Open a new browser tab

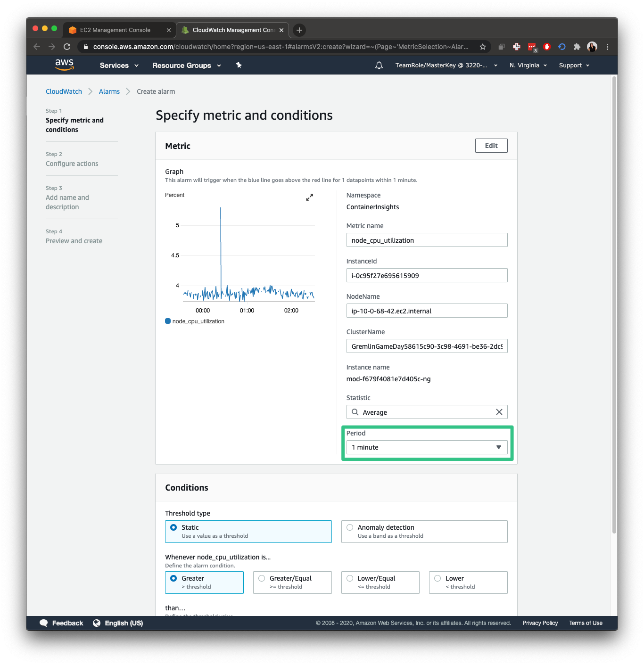[299, 30]
